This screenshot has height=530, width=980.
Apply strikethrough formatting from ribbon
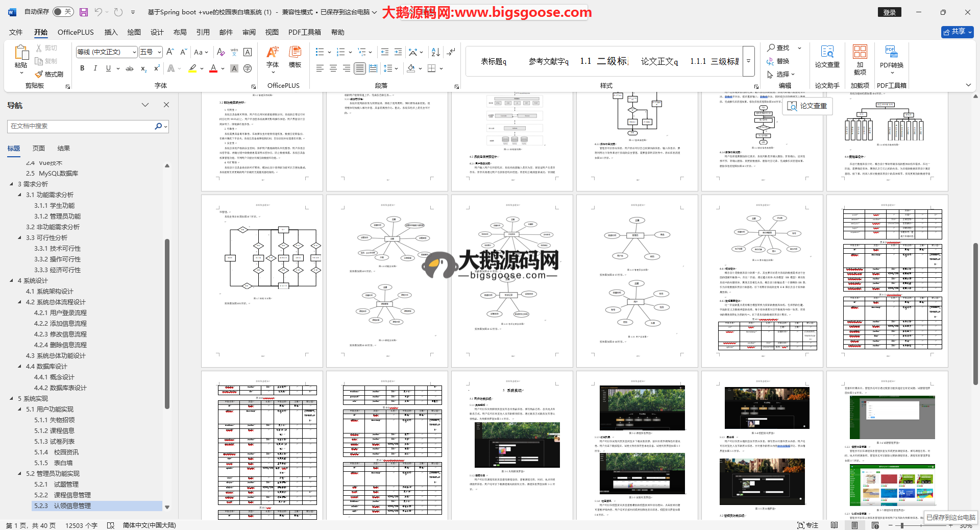tap(130, 68)
